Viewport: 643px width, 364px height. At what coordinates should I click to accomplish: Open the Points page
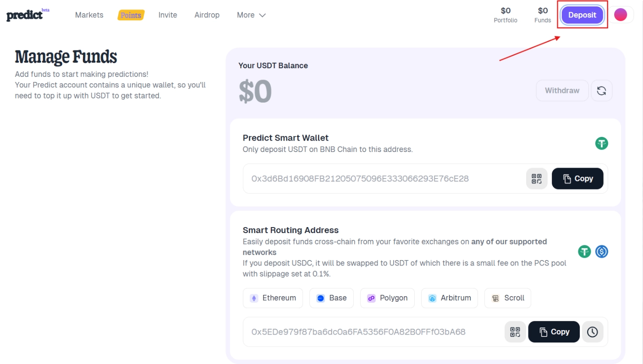131,15
